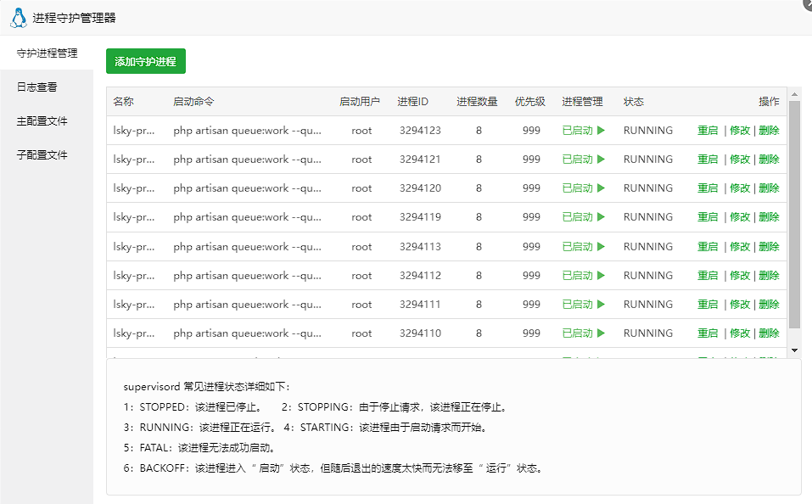Click green play icon for process 3294121
Viewport: 812px width, 504px height.
(x=601, y=160)
